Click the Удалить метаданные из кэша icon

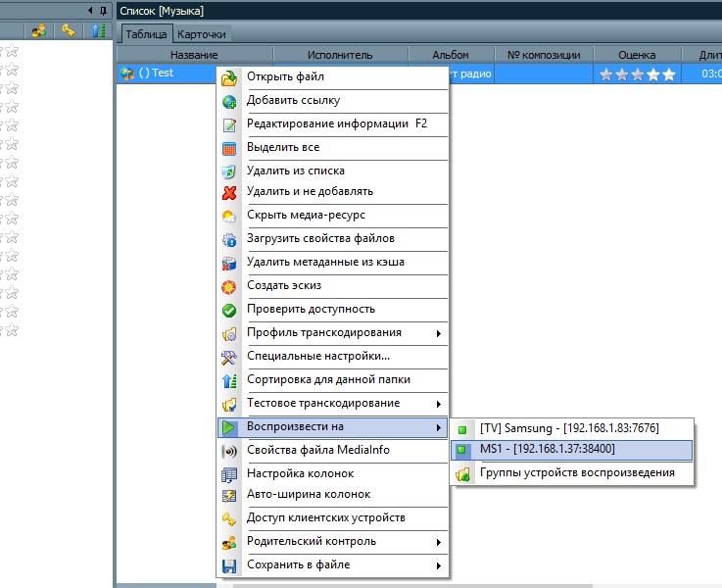[229, 264]
